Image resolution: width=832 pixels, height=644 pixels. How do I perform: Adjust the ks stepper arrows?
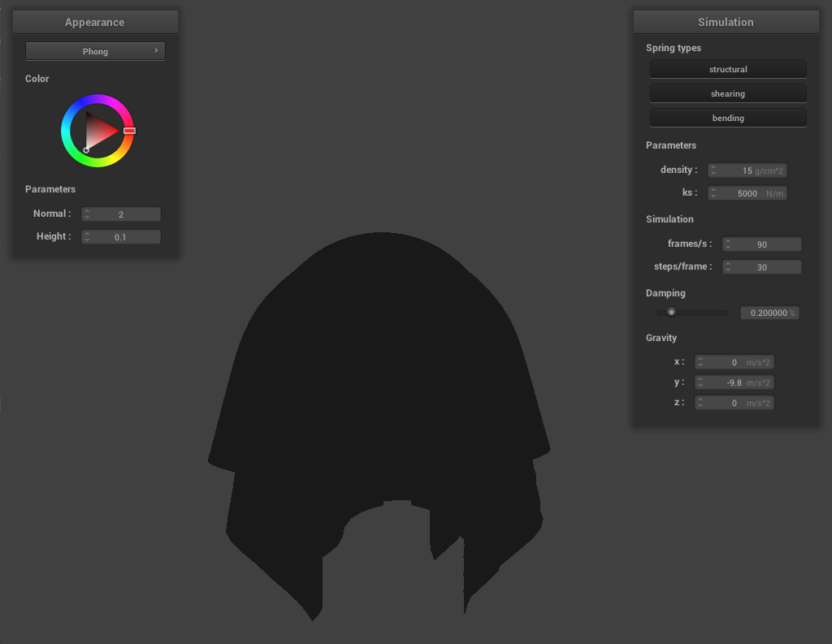[713, 193]
